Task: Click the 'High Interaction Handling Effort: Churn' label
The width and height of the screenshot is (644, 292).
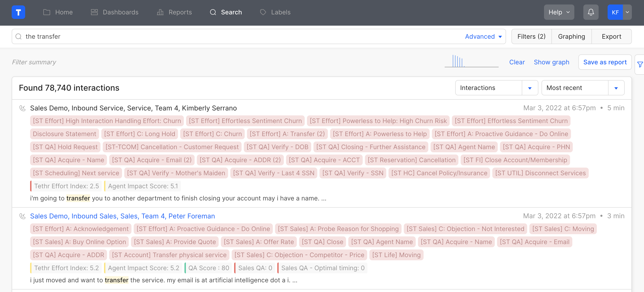Action: point(107,121)
